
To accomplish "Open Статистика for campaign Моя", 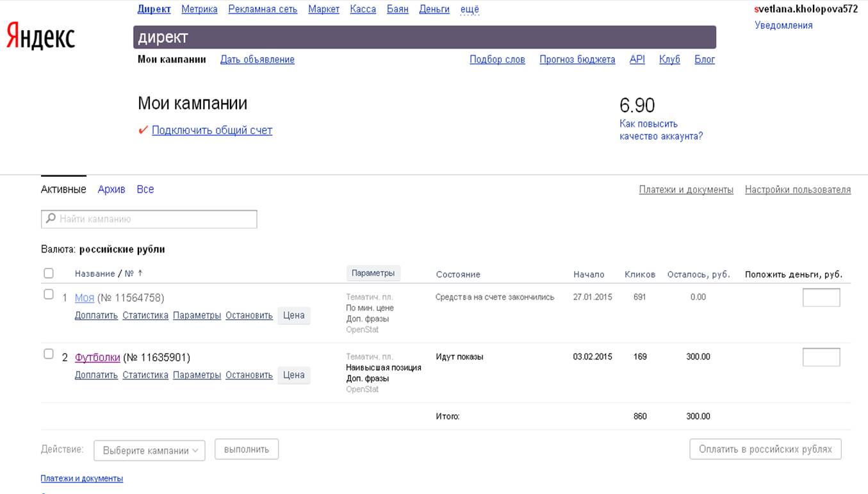I will [145, 315].
